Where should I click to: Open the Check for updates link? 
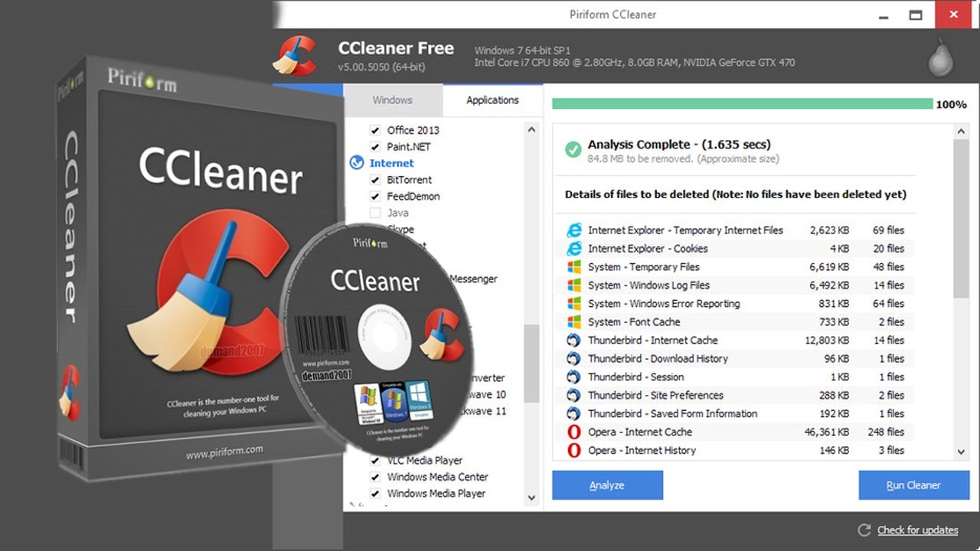[917, 530]
